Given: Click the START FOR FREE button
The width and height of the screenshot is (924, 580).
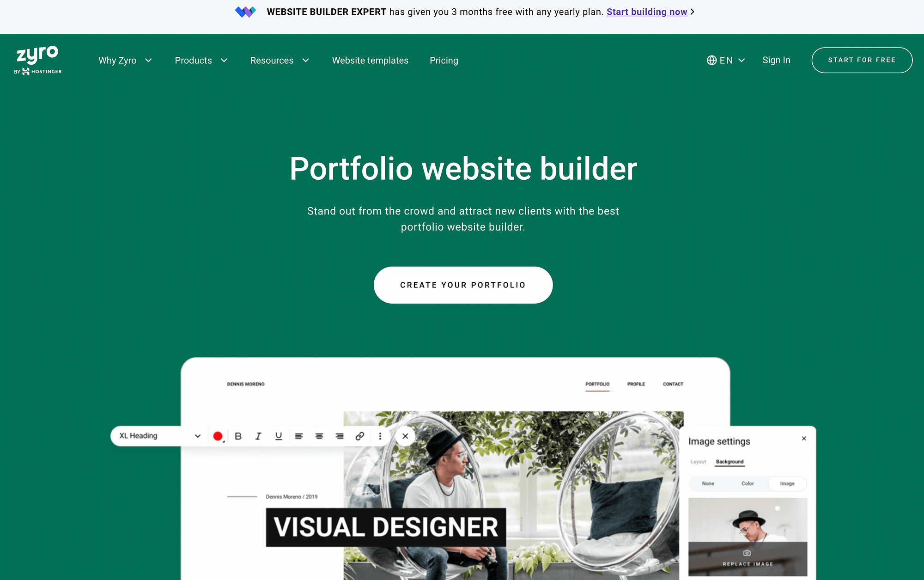Looking at the screenshot, I should tap(862, 60).
